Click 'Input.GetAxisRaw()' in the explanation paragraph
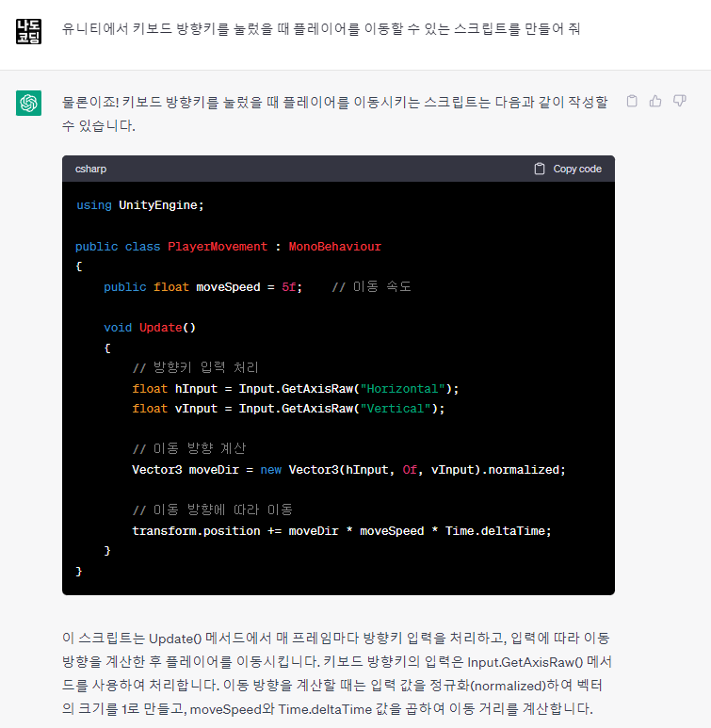This screenshot has width=711, height=728. click(525, 662)
